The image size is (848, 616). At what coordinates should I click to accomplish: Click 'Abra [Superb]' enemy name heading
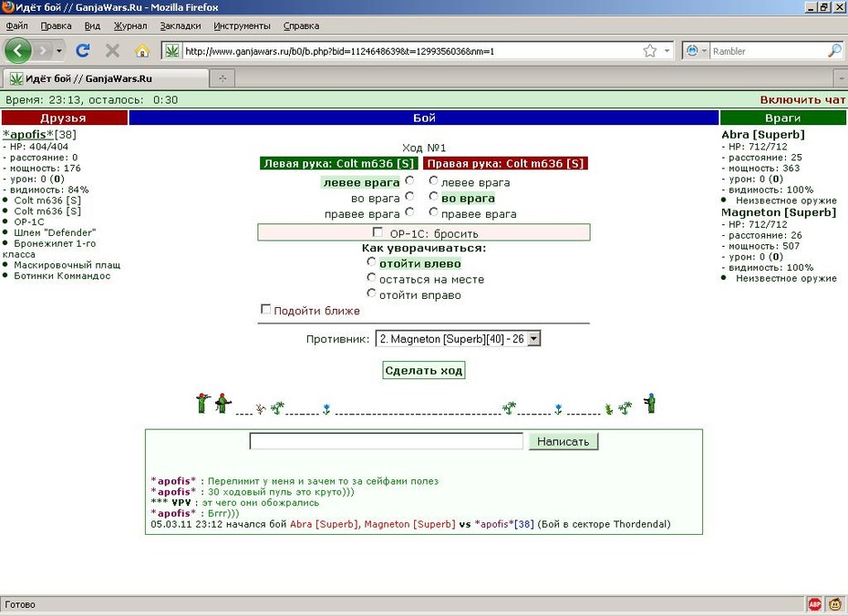763,134
